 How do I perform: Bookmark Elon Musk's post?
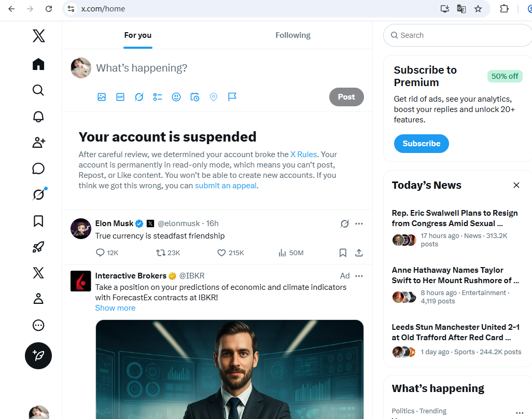[343, 253]
